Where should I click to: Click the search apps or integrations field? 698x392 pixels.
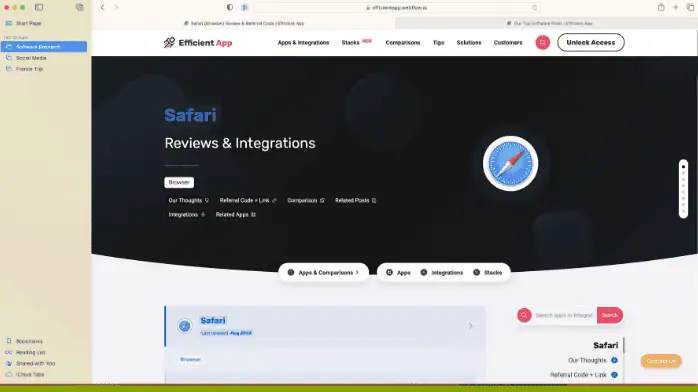pos(564,315)
